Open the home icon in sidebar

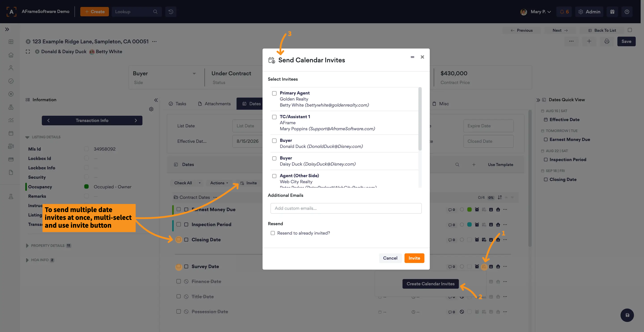(x=11, y=55)
